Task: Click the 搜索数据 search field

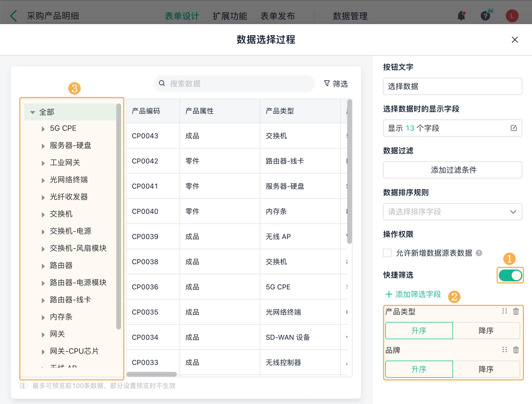Action: pos(234,84)
